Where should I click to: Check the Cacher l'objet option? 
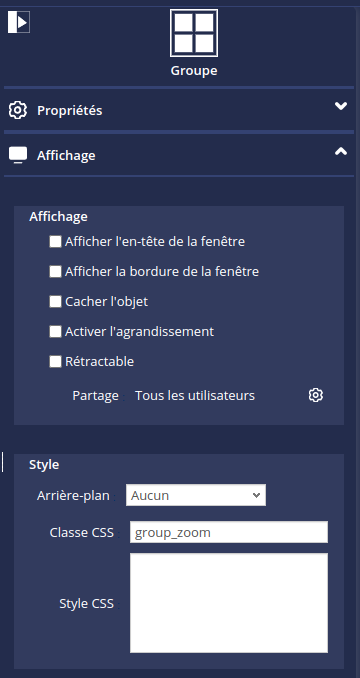click(55, 301)
